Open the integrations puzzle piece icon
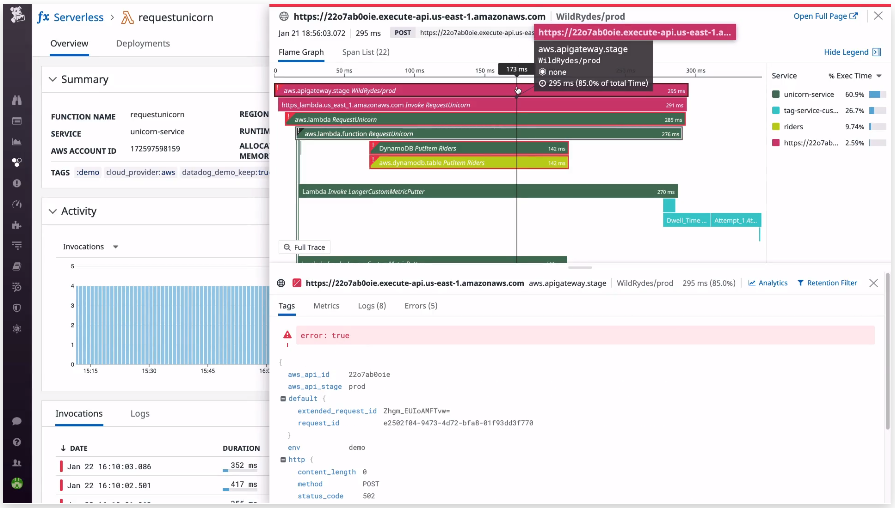This screenshot has height=508, width=895. pos(17,225)
